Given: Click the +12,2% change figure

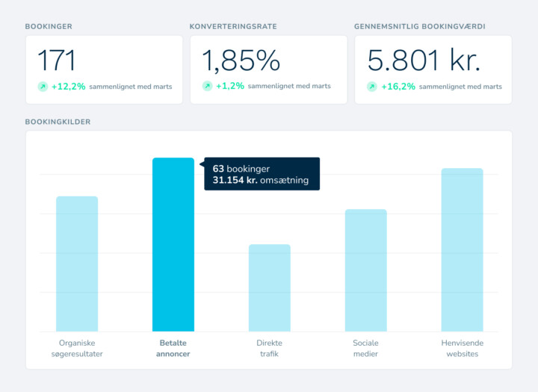Looking at the screenshot, I should coord(68,87).
